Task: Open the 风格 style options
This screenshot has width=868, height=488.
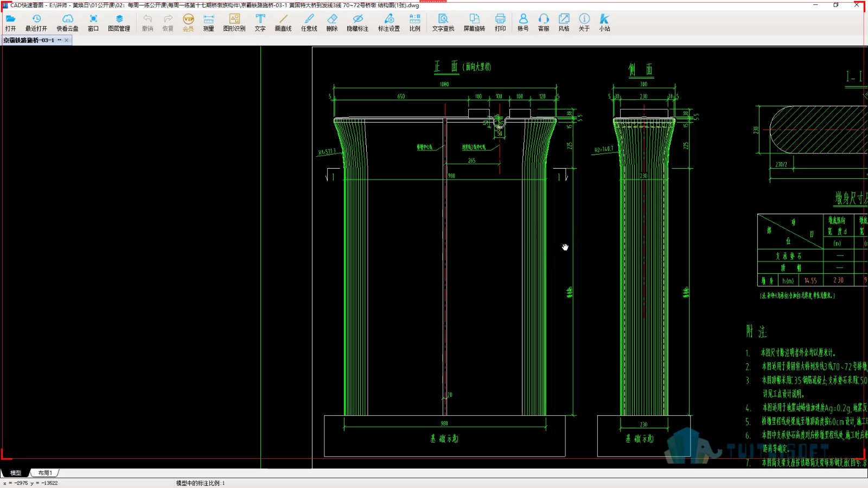Action: (x=564, y=22)
